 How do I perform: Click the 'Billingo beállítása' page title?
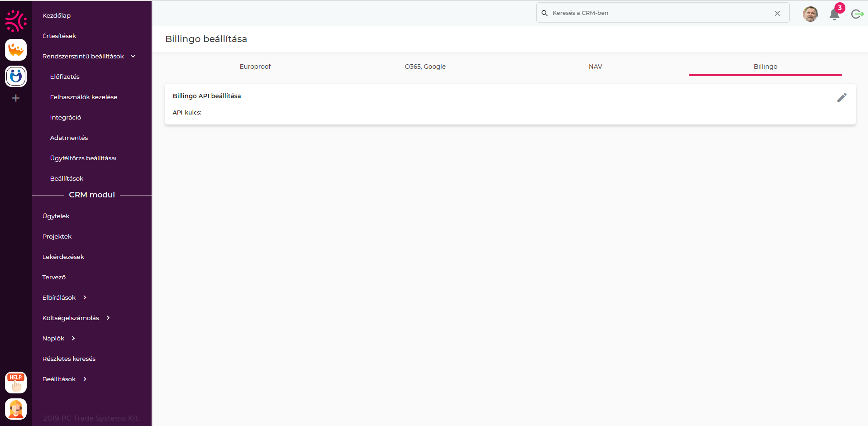pyautogui.click(x=206, y=39)
